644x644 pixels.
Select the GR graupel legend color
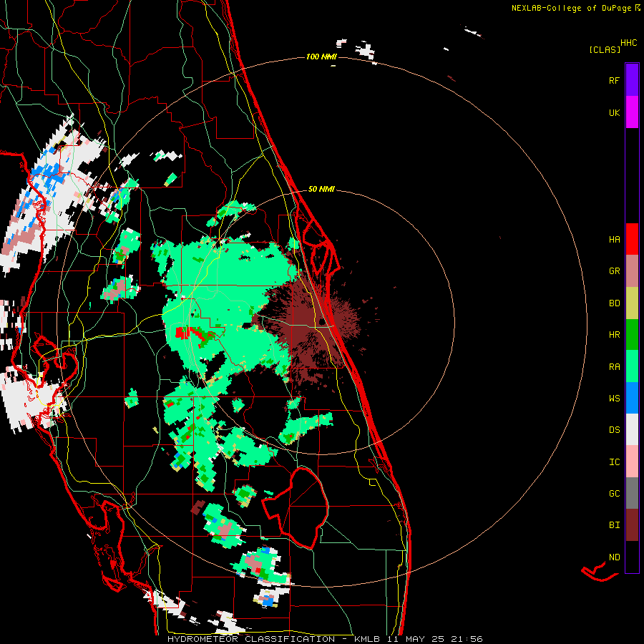632,270
